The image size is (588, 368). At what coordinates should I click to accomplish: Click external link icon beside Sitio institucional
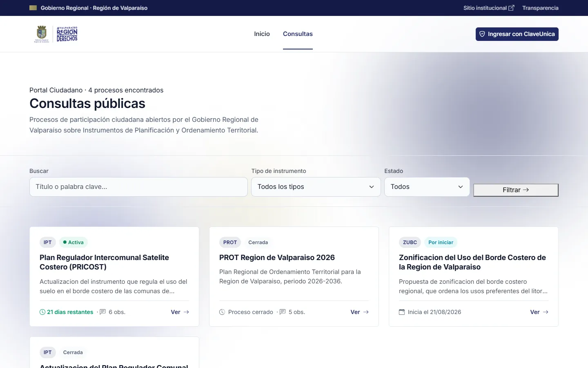click(x=511, y=8)
